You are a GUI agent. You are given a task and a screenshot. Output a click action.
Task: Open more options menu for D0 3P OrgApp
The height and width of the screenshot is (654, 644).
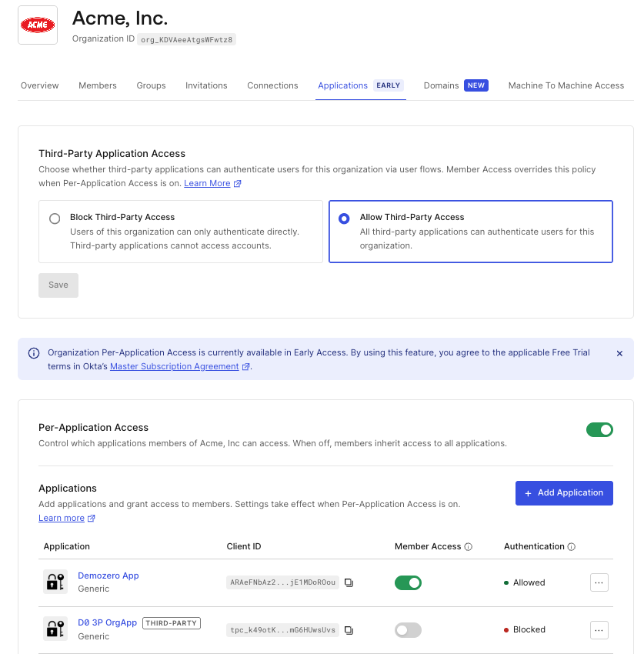599,630
